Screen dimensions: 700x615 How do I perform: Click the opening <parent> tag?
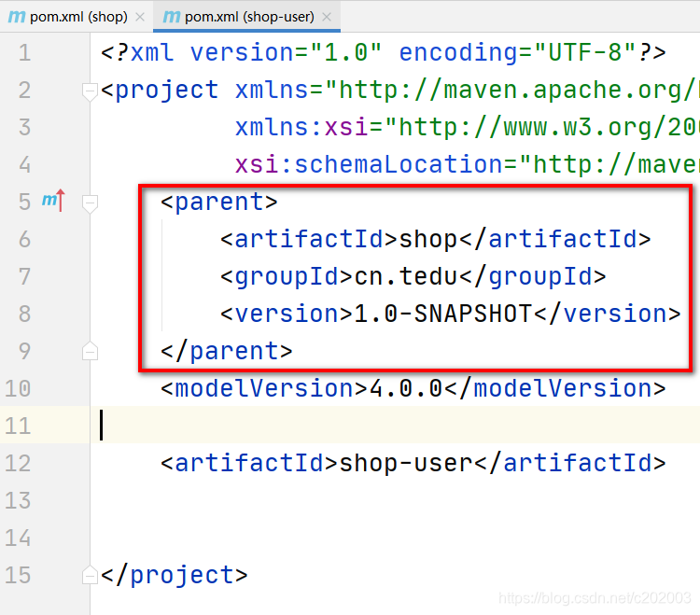[x=218, y=202]
